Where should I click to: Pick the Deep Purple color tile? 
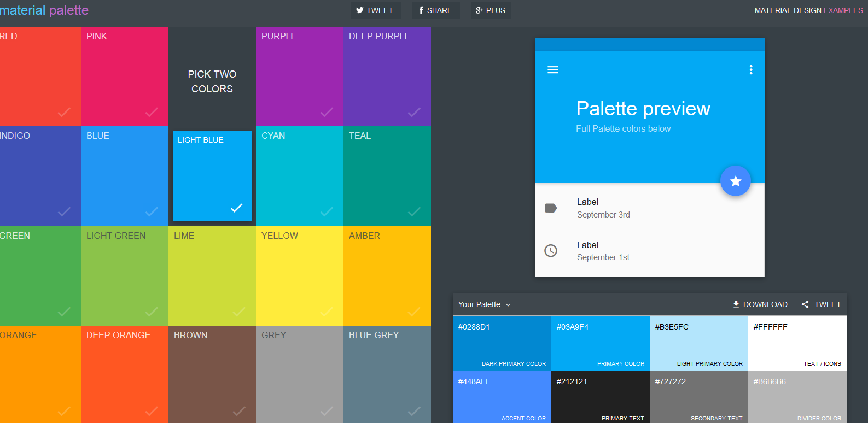387,77
